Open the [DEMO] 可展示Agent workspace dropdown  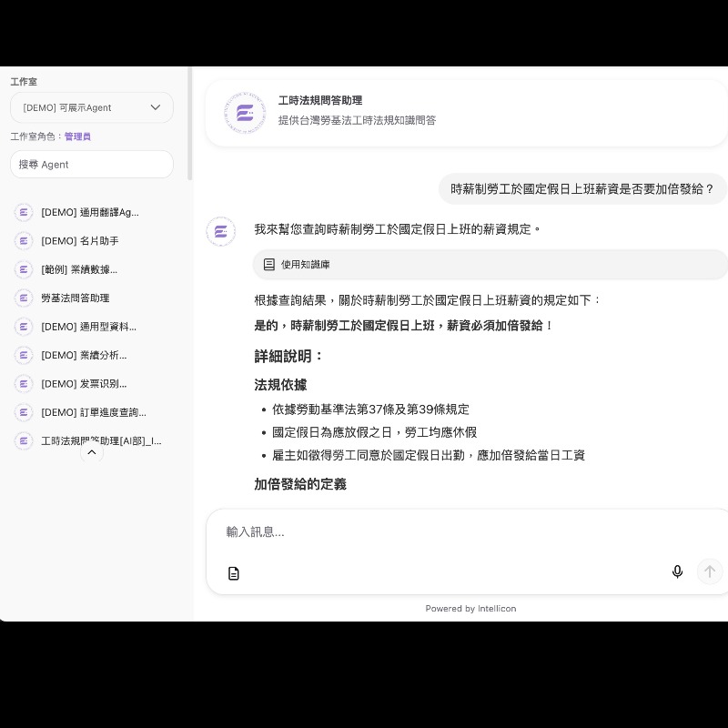tap(91, 107)
